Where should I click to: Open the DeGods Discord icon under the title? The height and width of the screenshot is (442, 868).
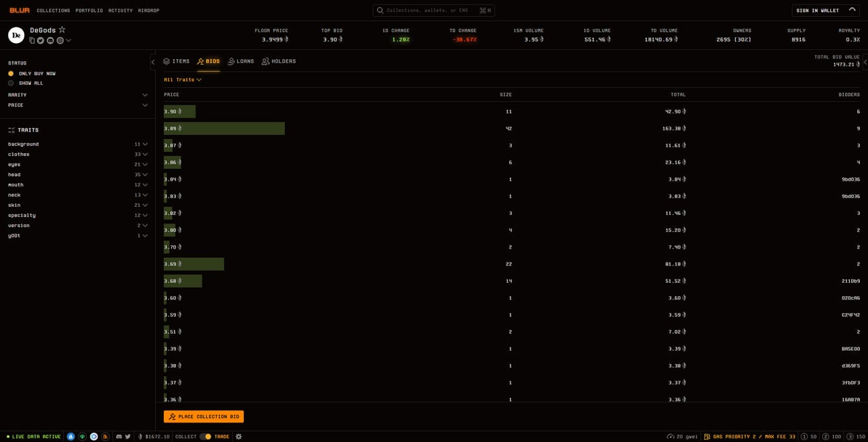[x=50, y=40]
